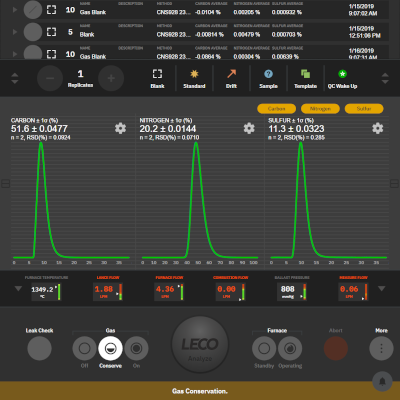Click nitrogen average 0.00479 %

(247, 35)
